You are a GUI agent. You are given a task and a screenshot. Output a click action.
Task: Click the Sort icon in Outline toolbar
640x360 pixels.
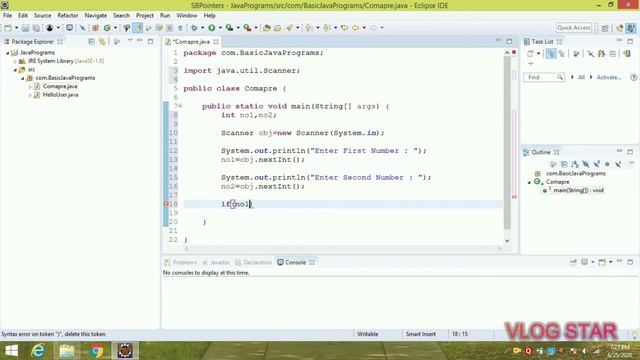[575, 164]
